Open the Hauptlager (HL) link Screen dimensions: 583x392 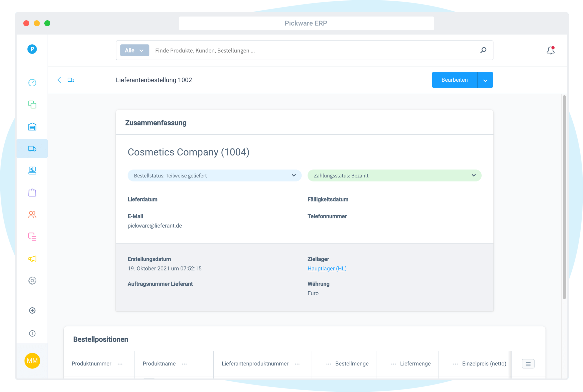[x=327, y=269]
